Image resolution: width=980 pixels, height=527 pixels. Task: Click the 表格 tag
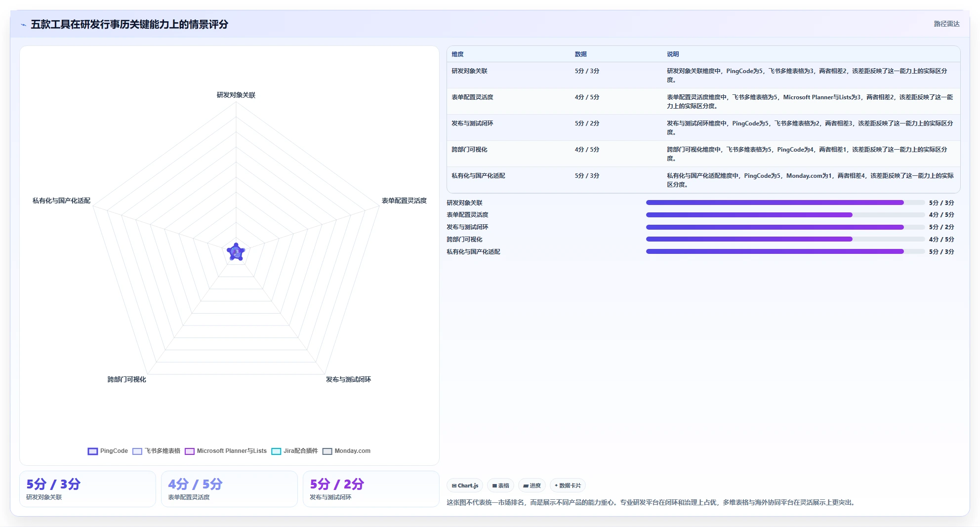(500, 486)
